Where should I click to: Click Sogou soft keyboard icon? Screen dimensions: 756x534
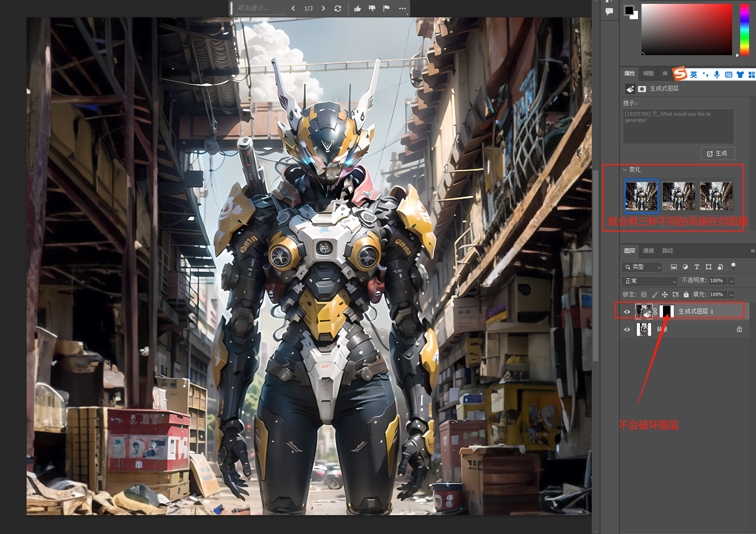[728, 74]
